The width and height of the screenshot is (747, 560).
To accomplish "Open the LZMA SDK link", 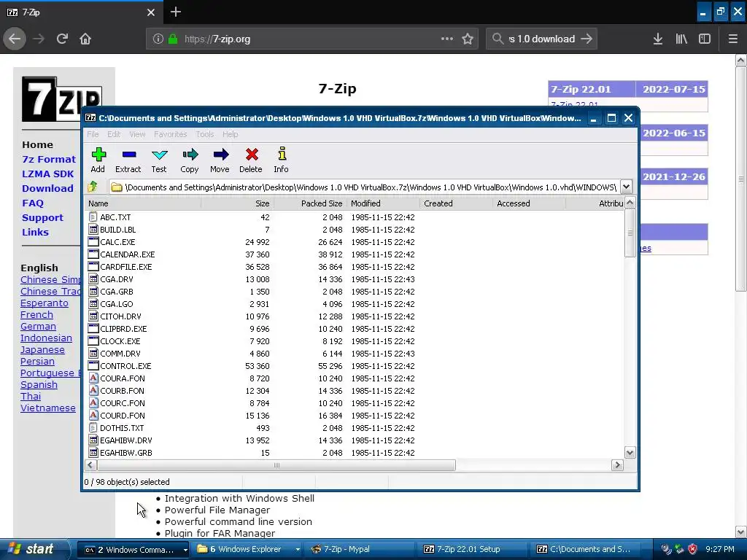I will pos(47,174).
